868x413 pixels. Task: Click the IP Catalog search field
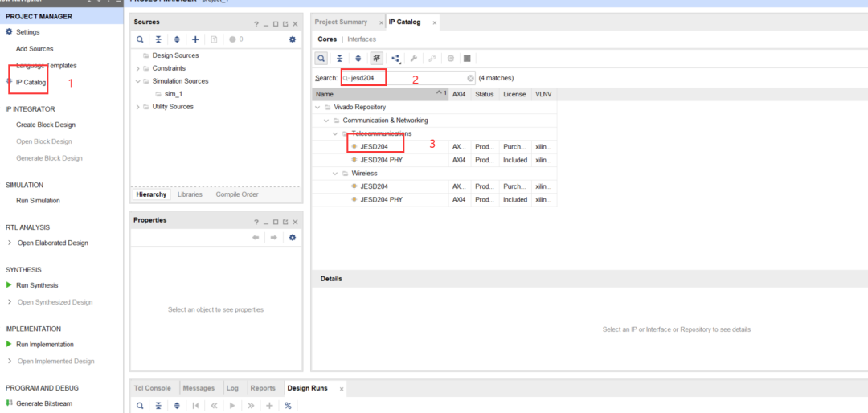point(408,78)
